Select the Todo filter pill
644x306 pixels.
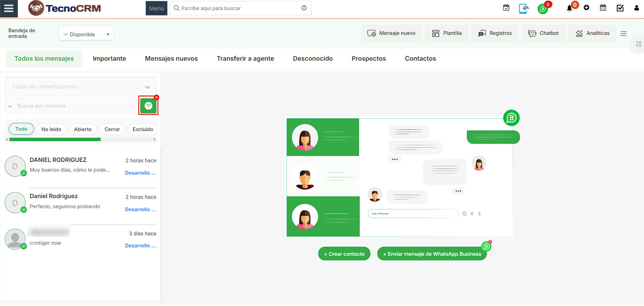coord(21,129)
